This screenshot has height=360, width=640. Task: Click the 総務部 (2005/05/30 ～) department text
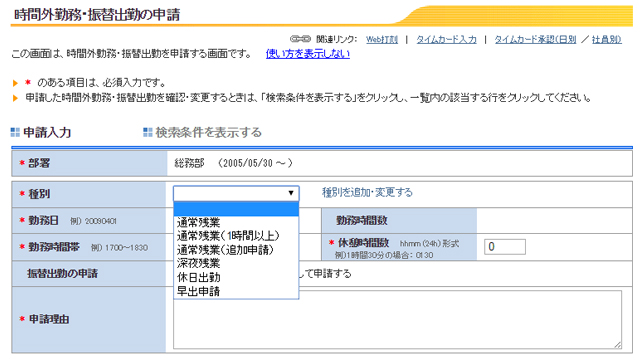coord(233,163)
